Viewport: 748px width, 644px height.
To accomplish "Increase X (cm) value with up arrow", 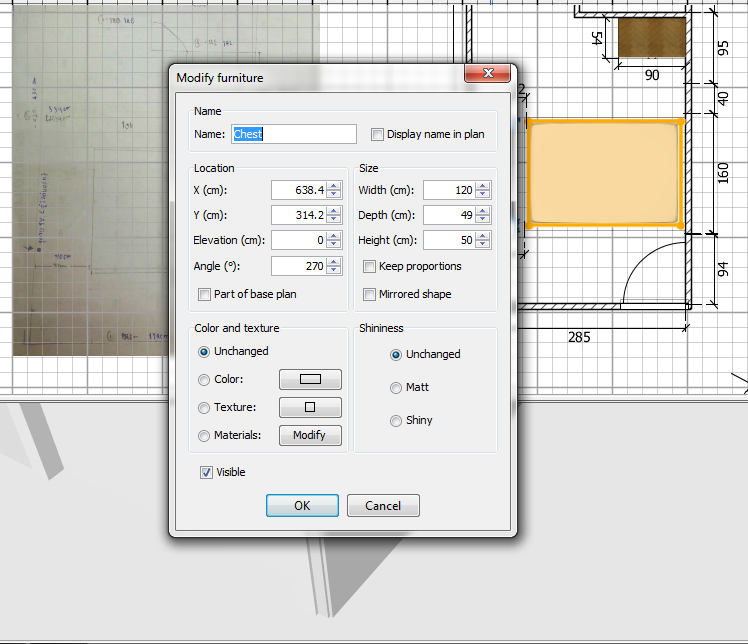I will [334, 185].
